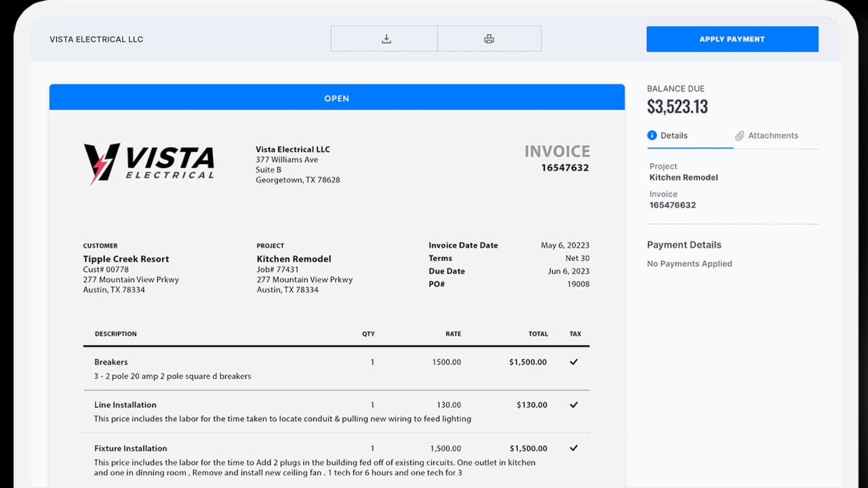Viewport: 868px width, 488px height.
Task: Print the invoice using the printer icon
Action: [489, 39]
